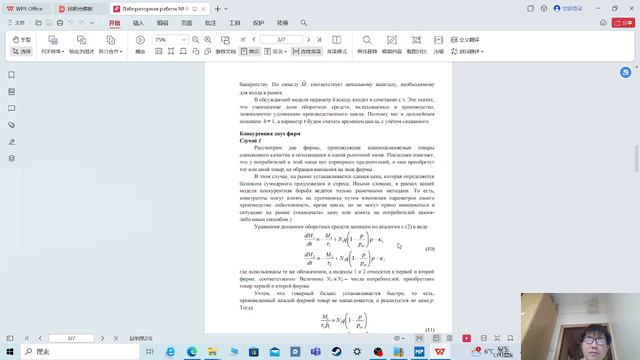Open find and replace (查找替换)
Screen dimensions: 640x360
[x=367, y=44]
